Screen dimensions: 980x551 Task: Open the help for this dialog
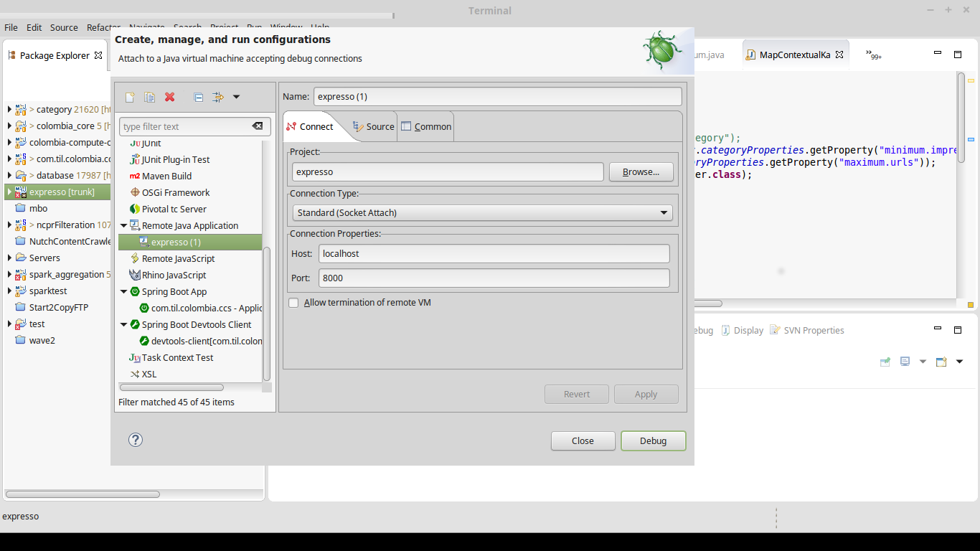[136, 439]
